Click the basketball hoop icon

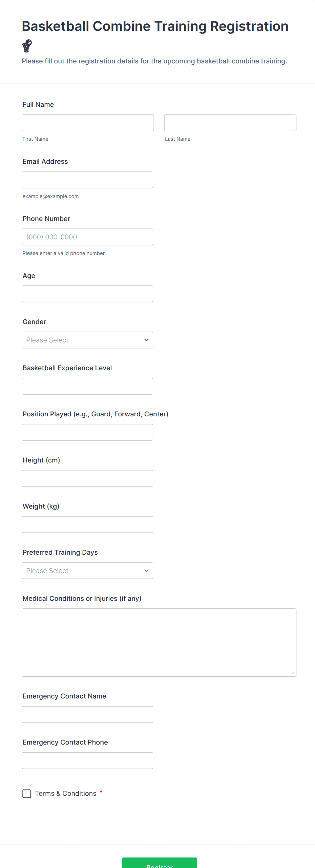(27, 46)
